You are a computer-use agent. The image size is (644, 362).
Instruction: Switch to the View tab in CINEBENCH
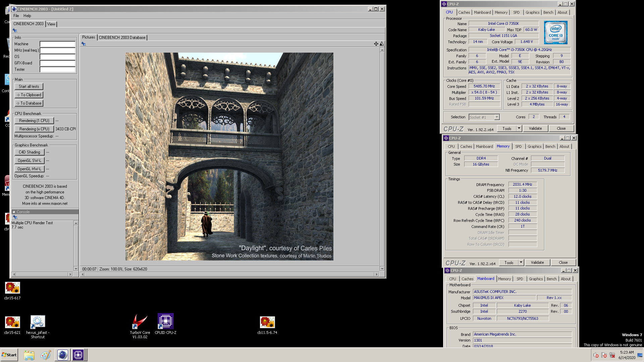(51, 24)
